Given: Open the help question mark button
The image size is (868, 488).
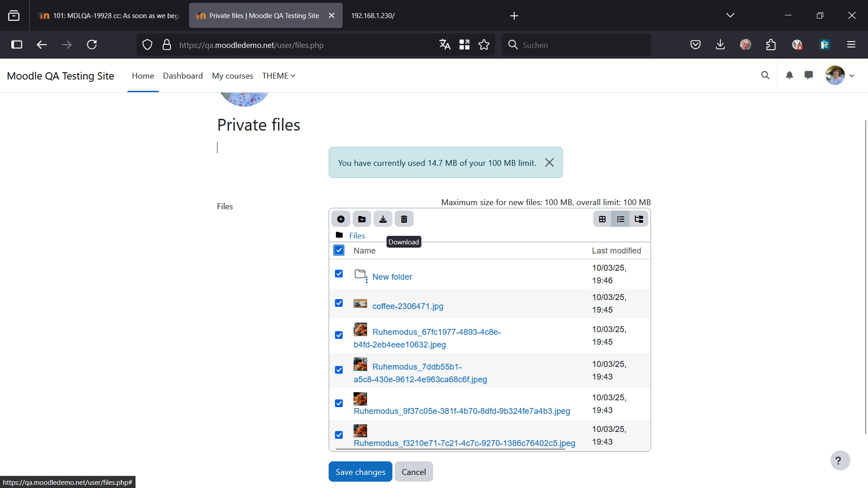Looking at the screenshot, I should pos(840,460).
